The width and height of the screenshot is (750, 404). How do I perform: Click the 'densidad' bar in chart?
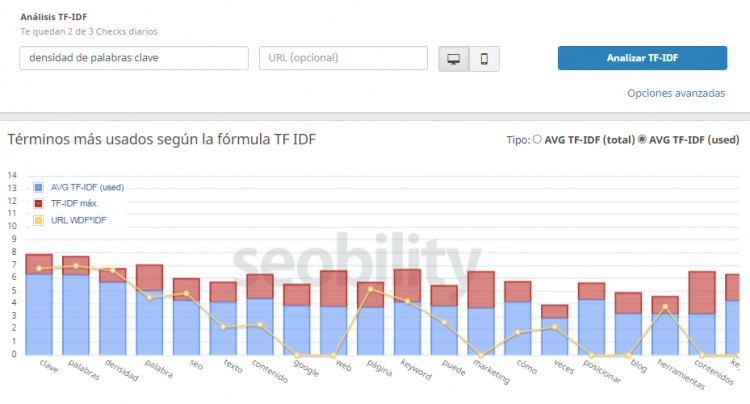[x=113, y=311]
